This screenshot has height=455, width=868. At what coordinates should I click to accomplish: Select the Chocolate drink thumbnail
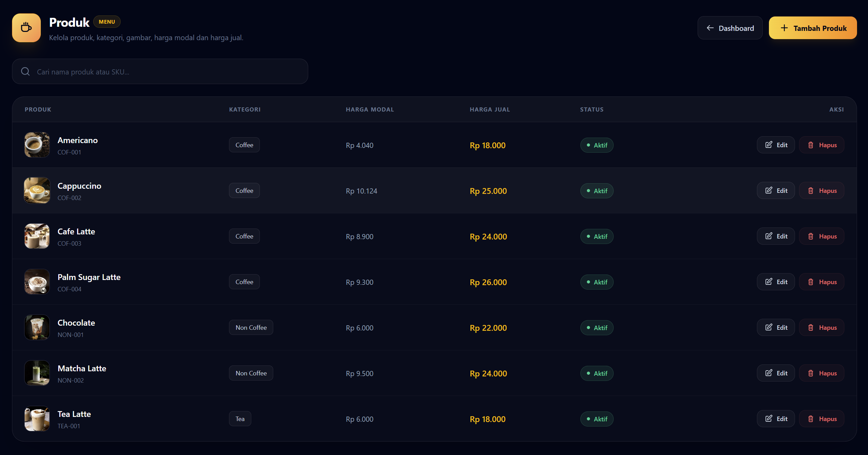click(x=37, y=327)
